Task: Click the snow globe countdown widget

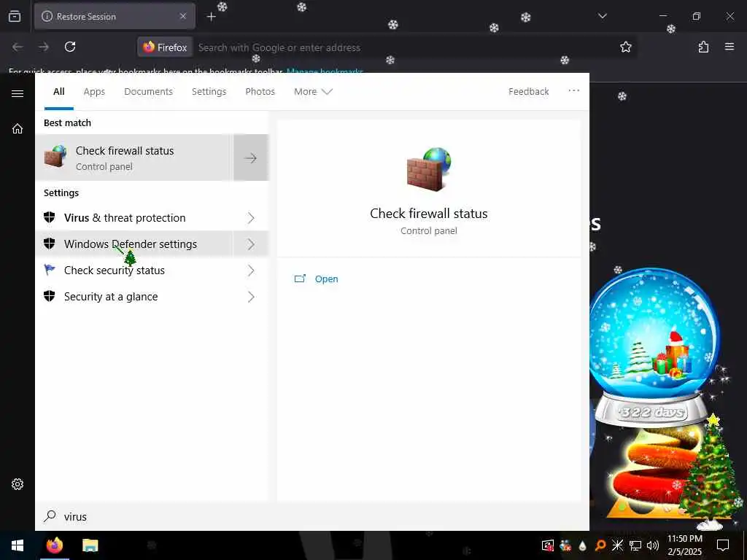Action: click(x=654, y=346)
